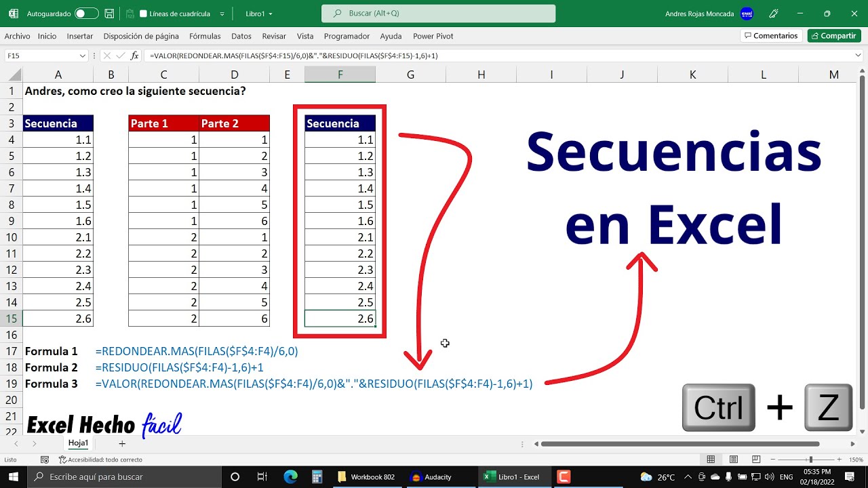Click the Windows taskbar search box
This screenshot has width=868, height=488.
pos(125,476)
